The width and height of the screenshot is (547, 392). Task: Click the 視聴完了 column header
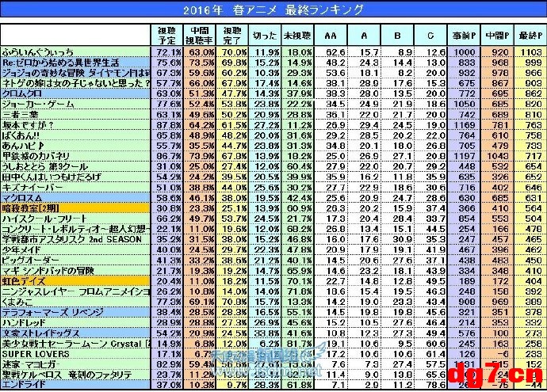232,35
